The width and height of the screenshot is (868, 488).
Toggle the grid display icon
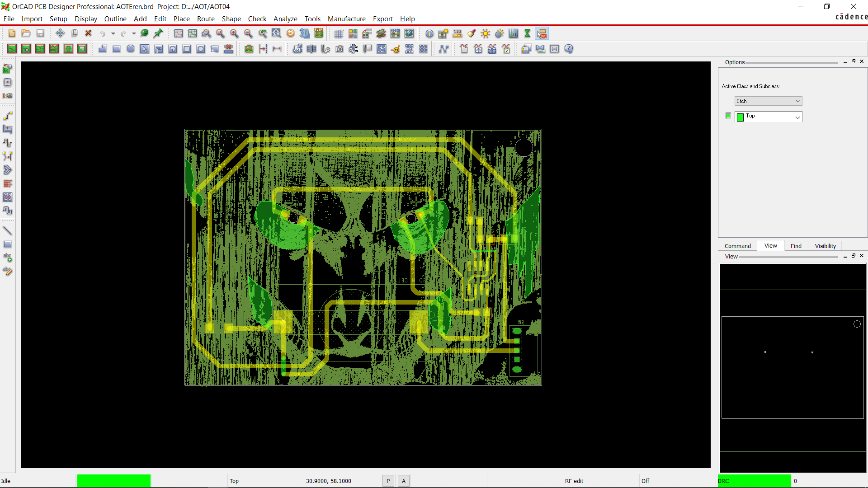(x=339, y=33)
